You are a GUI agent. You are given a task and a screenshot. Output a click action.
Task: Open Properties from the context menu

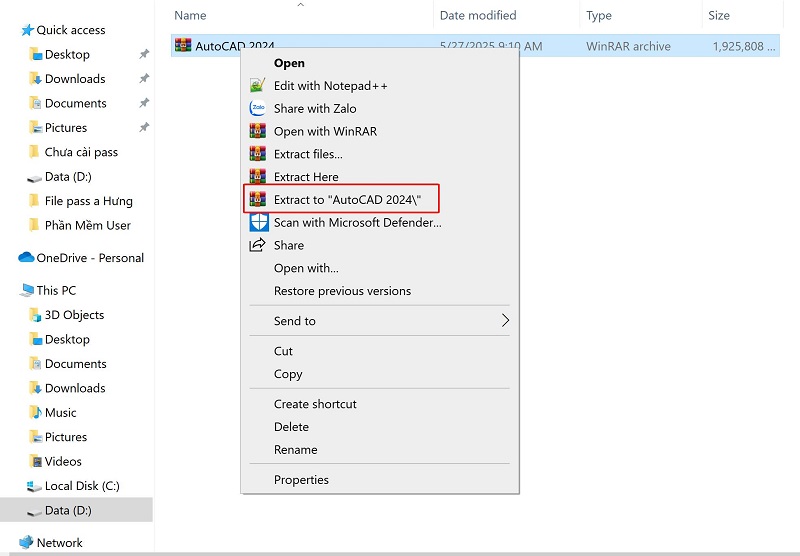301,479
